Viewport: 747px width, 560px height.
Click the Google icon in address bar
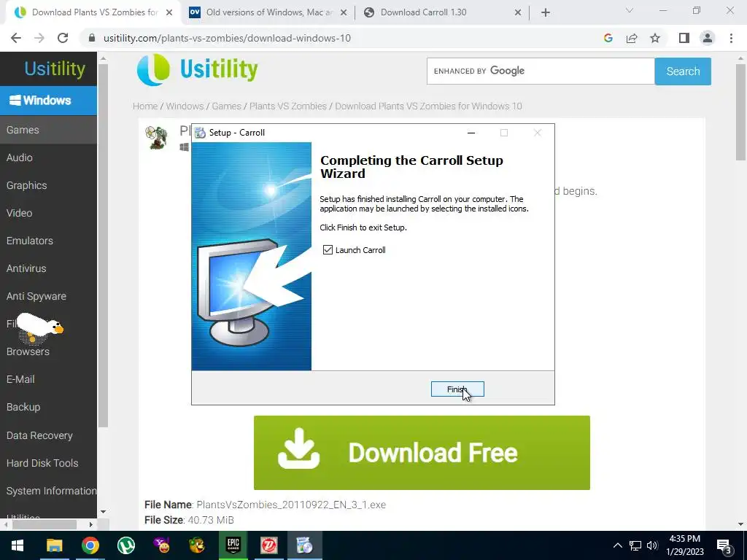coord(608,38)
